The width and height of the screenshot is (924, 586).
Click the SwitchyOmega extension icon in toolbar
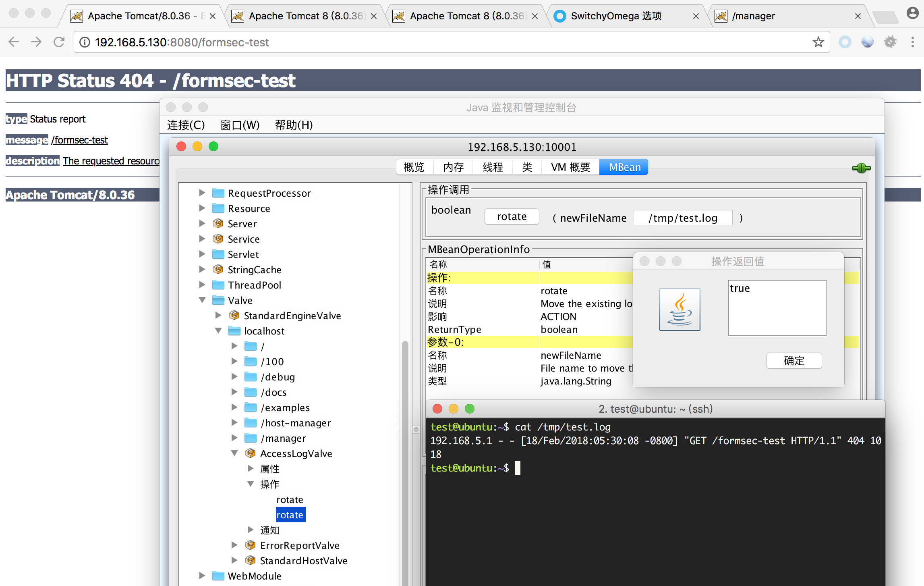click(845, 42)
